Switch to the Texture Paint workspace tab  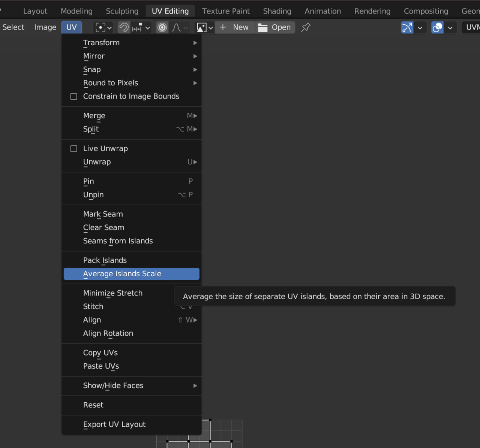click(226, 11)
